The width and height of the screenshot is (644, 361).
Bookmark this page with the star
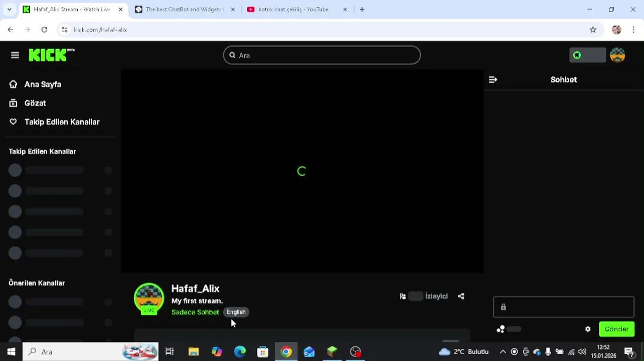pos(593,30)
